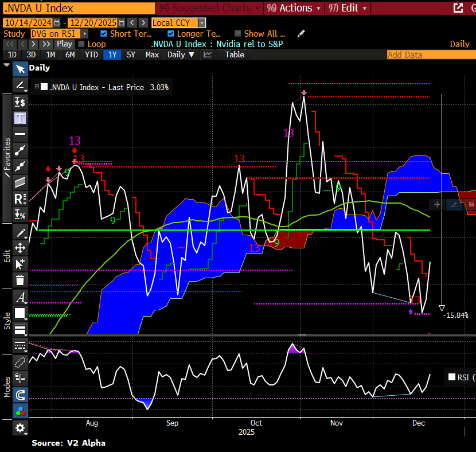476x452 pixels.
Task: Expand the Edit menu
Action: click(348, 8)
